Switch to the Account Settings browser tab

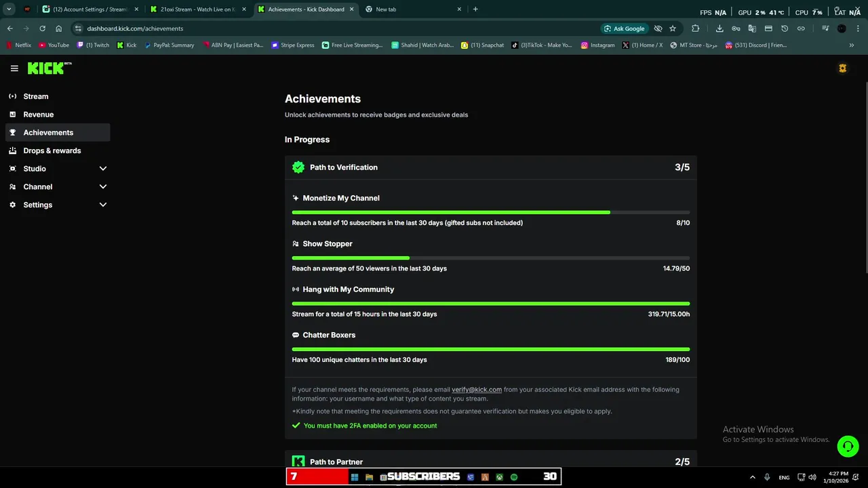tap(90, 9)
